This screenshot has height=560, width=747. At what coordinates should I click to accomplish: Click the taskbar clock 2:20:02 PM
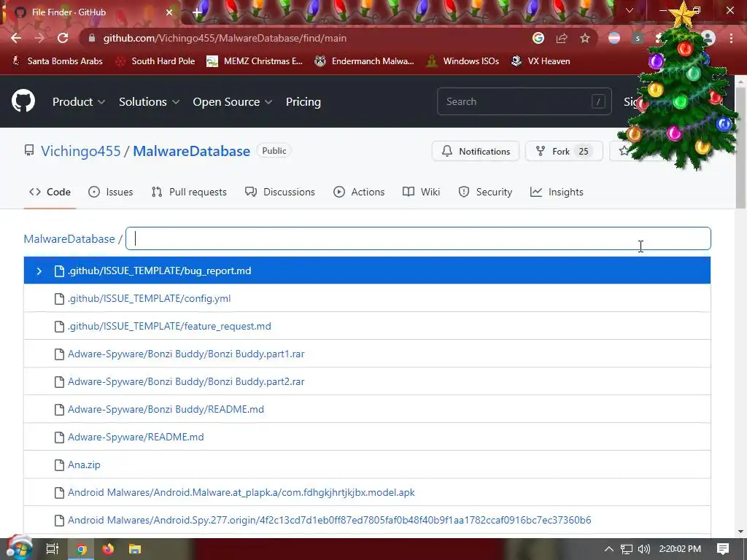tap(680, 549)
